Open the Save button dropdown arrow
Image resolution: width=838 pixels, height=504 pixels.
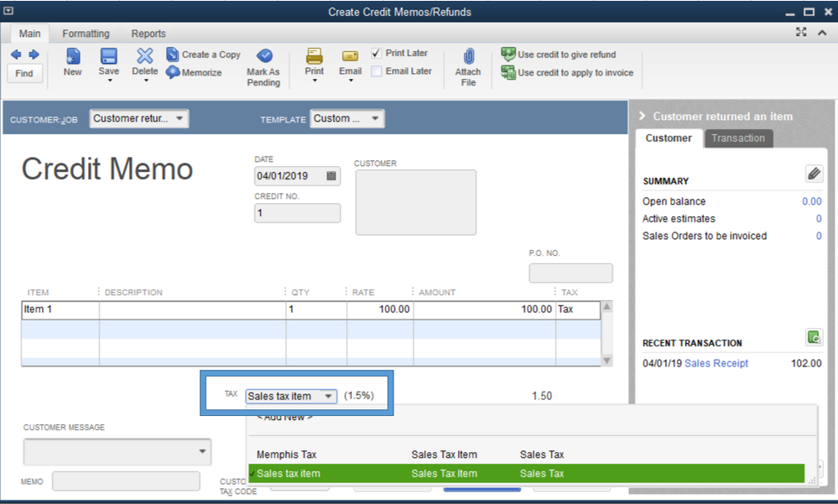[110, 81]
